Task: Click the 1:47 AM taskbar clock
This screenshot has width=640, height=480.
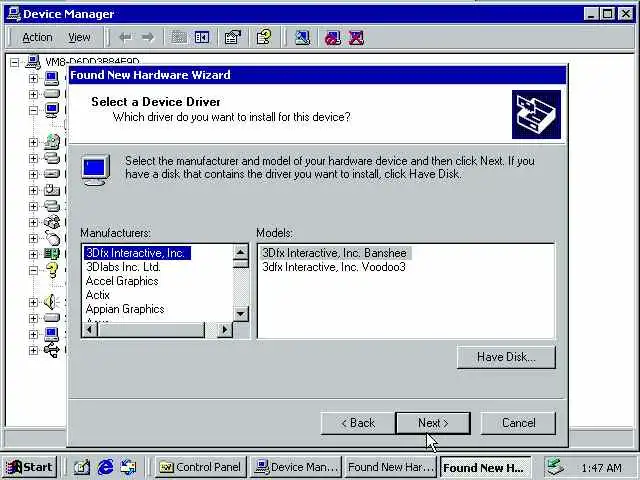Action: coord(602,467)
